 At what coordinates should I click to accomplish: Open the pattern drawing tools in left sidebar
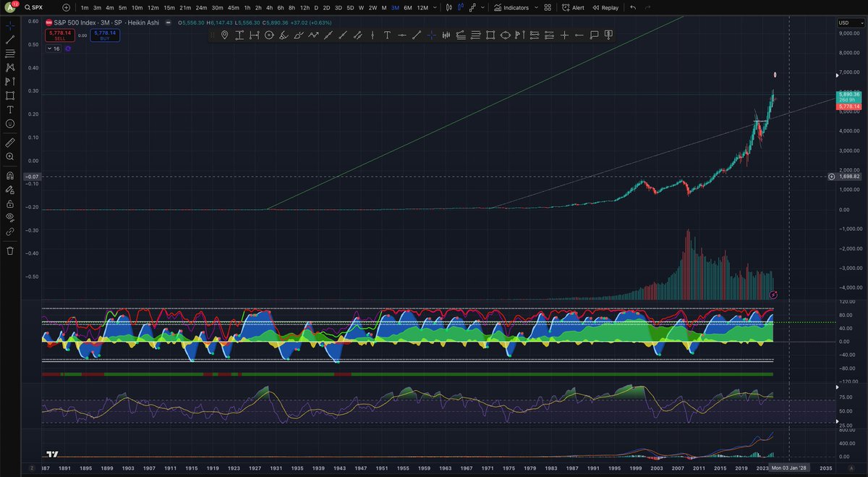coord(10,67)
